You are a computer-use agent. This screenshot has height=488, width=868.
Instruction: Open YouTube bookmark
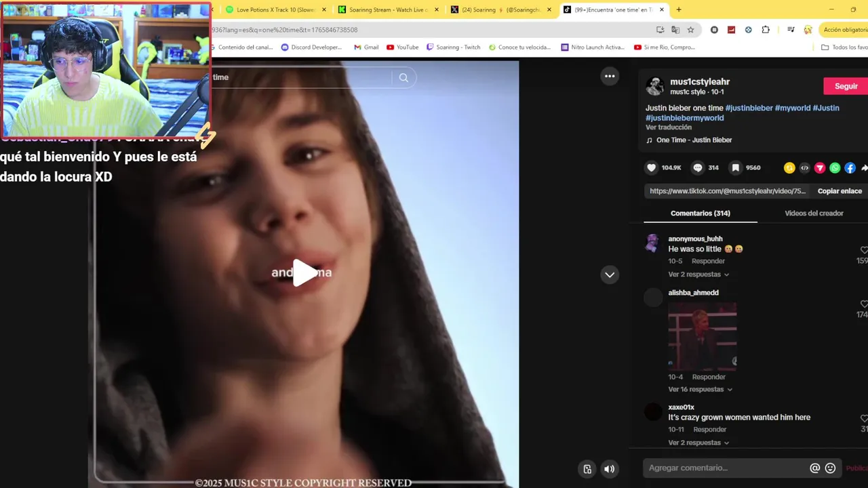coord(402,47)
